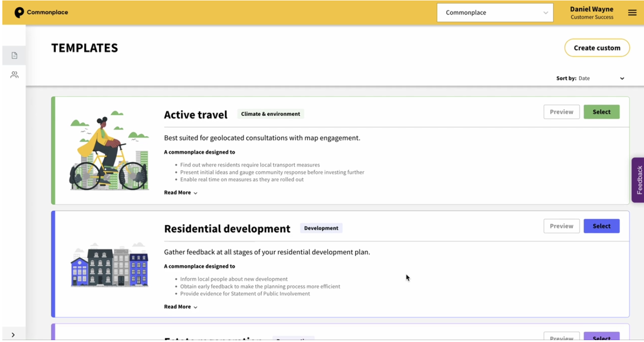644x342 pixels.
Task: Click the Development category badge
Action: 321,228
